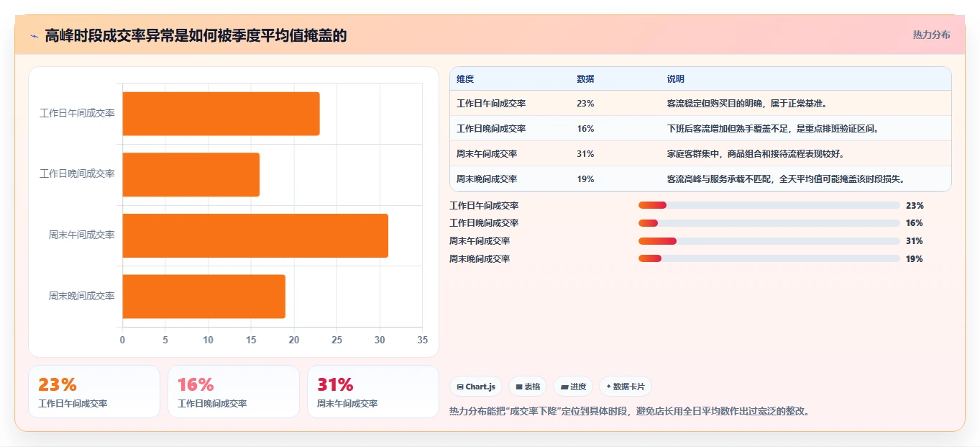The width and height of the screenshot is (980, 447).
Task: Click the x-axis tick label 35
Action: pyautogui.click(x=422, y=340)
